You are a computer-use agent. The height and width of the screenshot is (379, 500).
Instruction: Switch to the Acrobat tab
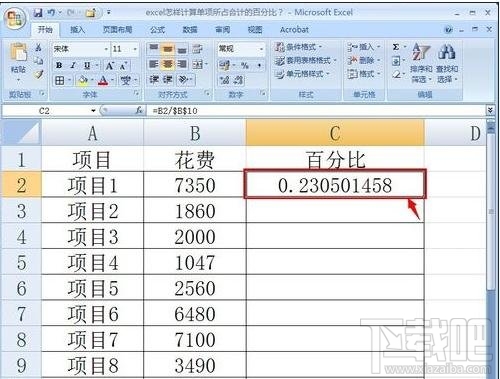click(294, 30)
